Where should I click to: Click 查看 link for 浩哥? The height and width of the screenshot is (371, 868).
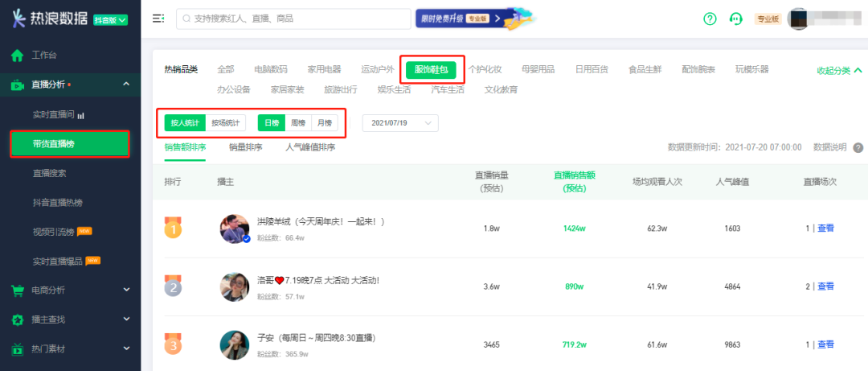pos(826,286)
